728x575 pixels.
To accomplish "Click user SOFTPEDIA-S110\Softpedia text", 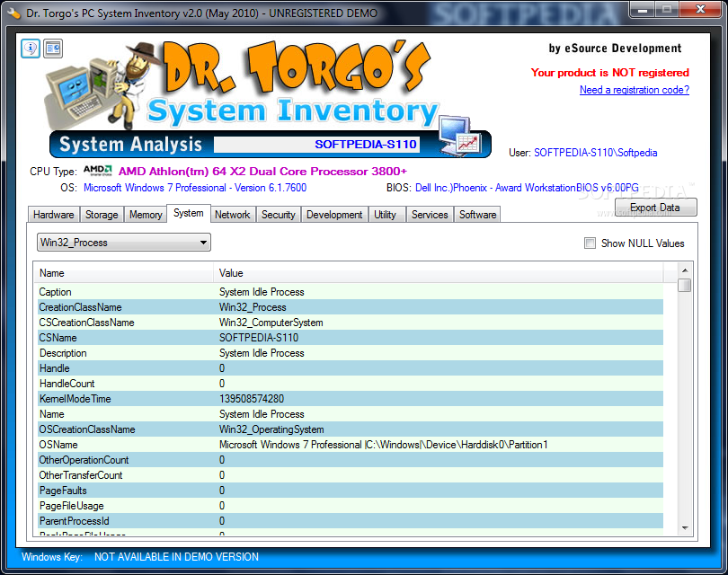I will pos(596,153).
